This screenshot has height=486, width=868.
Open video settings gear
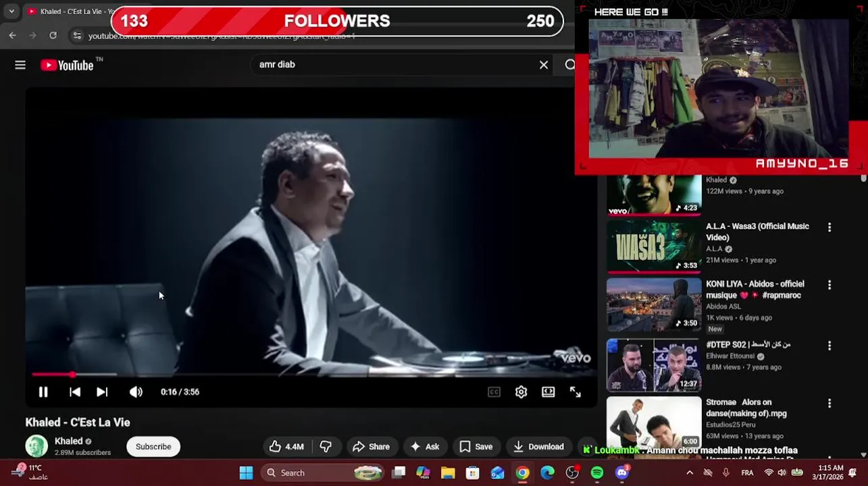tap(521, 391)
